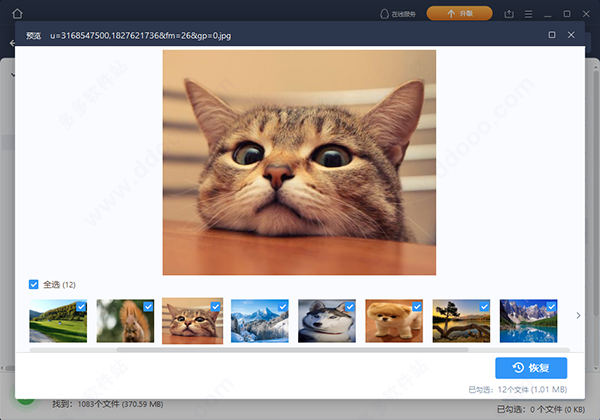The image size is (600, 420).
Task: Close the preview dialog
Action: point(572,35)
